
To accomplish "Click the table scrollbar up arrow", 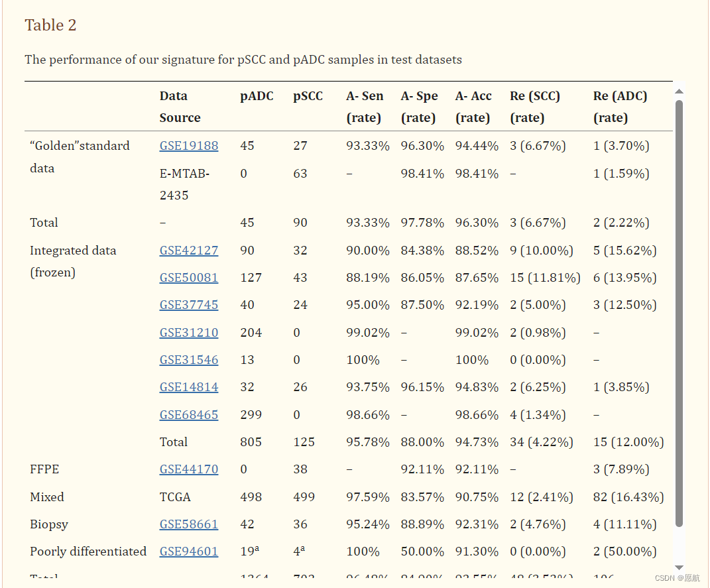I will pyautogui.click(x=679, y=91).
